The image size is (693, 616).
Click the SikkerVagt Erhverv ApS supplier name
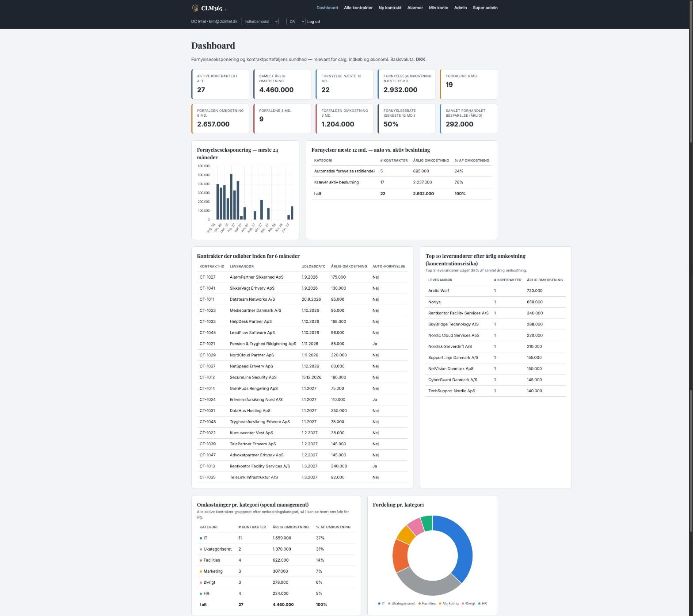click(x=252, y=288)
